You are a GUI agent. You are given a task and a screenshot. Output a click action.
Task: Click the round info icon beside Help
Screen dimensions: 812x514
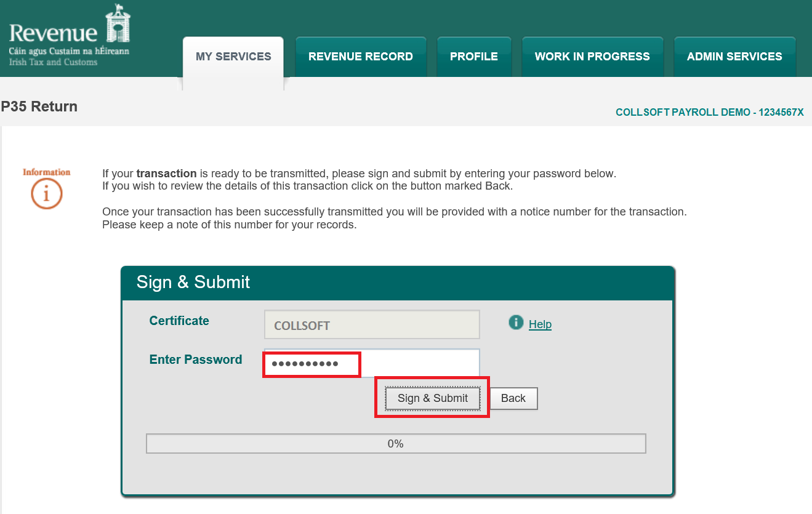[516, 323]
